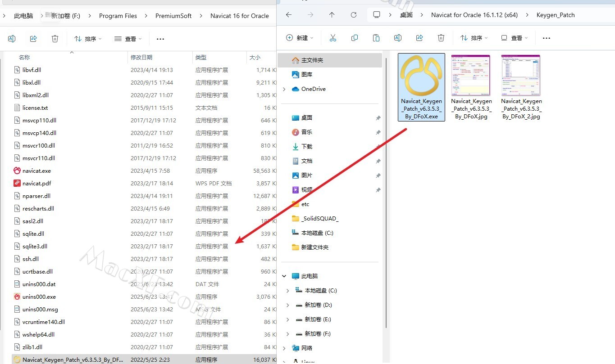Click the PremiumSoft breadcrumb segment
The width and height of the screenshot is (615, 364).
pyautogui.click(x=173, y=16)
